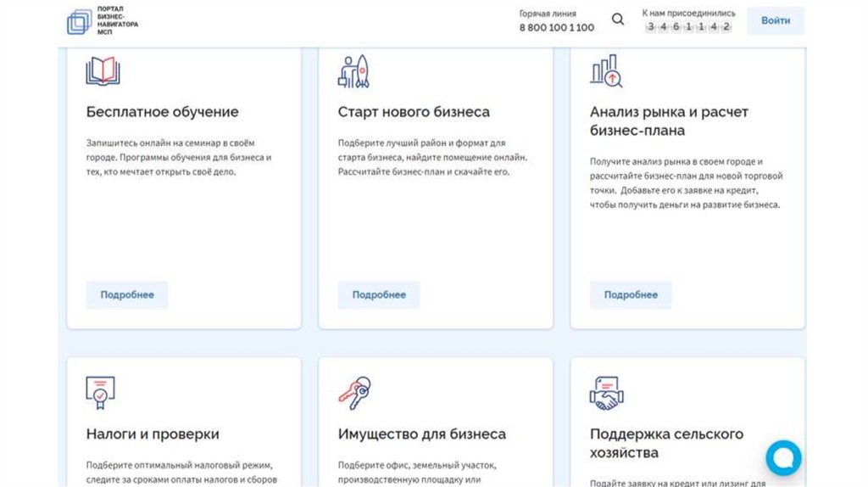Open the Бесплатное обучение heading
This screenshot has width=868, height=487.
(x=162, y=112)
